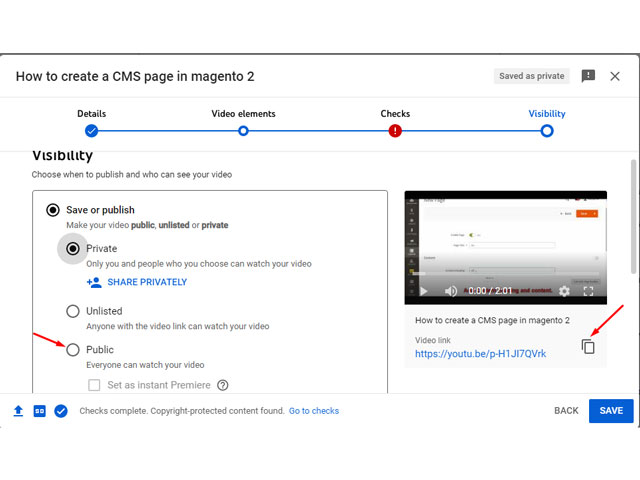Play the video preview
Viewport: 640px width, 480px height.
[x=424, y=291]
